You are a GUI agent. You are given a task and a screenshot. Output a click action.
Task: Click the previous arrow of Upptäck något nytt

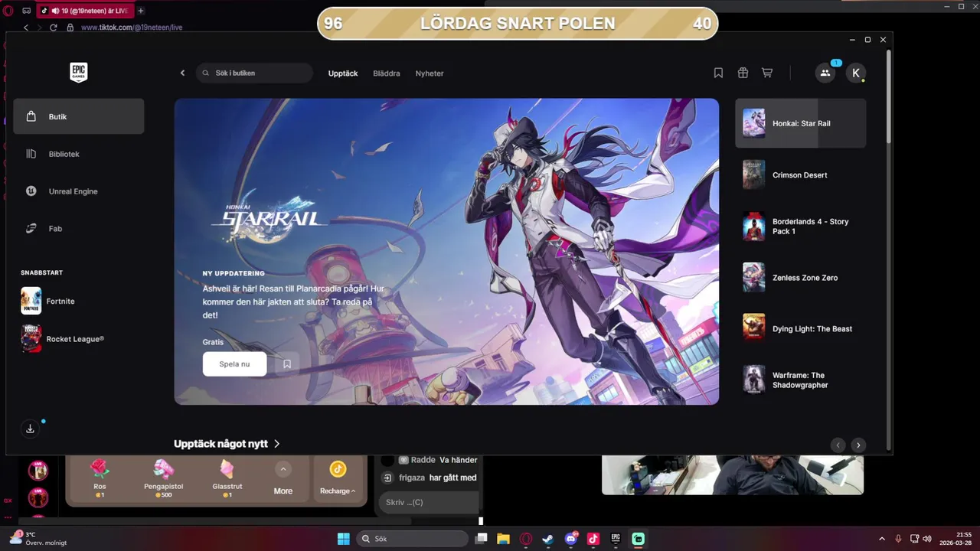pyautogui.click(x=838, y=445)
